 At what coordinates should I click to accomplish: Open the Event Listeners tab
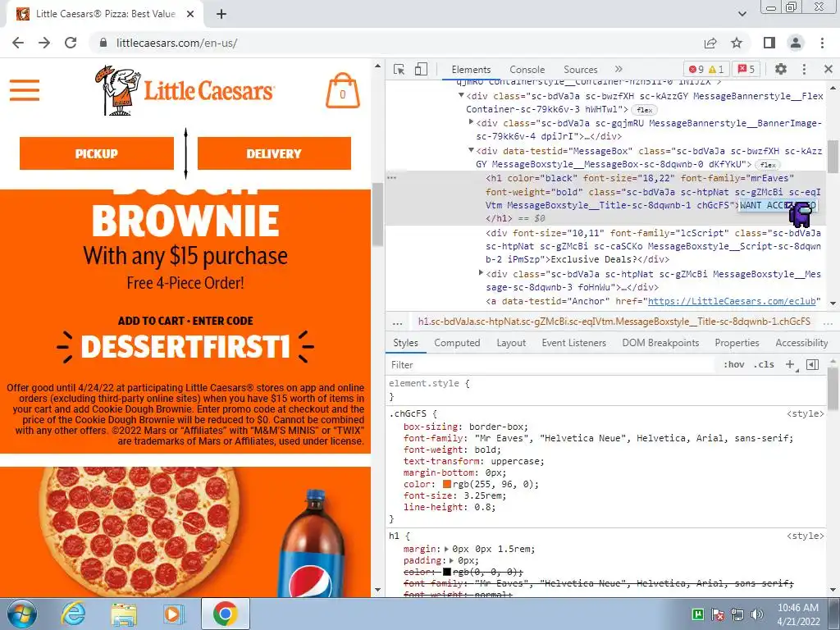click(573, 343)
